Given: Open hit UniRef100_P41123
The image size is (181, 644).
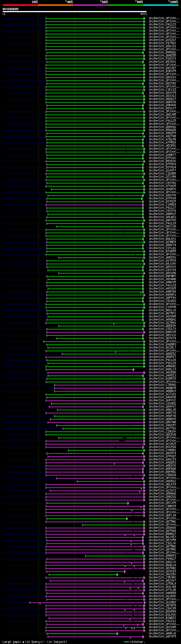Looking at the screenshot, I should point(162,24).
